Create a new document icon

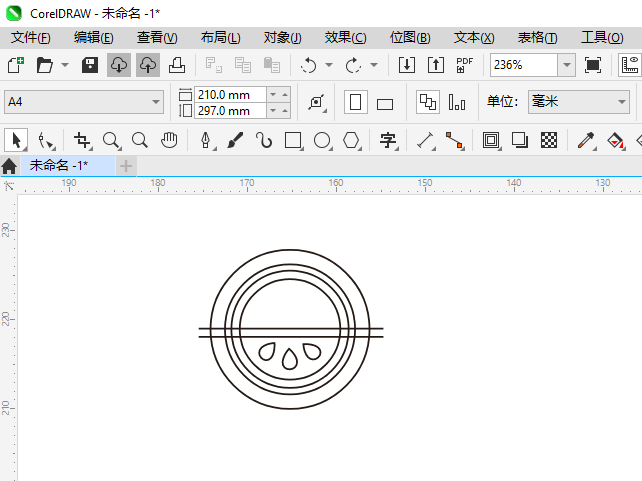pyautogui.click(x=16, y=65)
